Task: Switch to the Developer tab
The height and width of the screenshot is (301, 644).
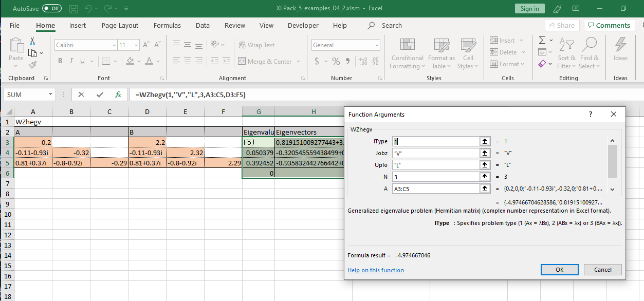Action: pyautogui.click(x=303, y=25)
